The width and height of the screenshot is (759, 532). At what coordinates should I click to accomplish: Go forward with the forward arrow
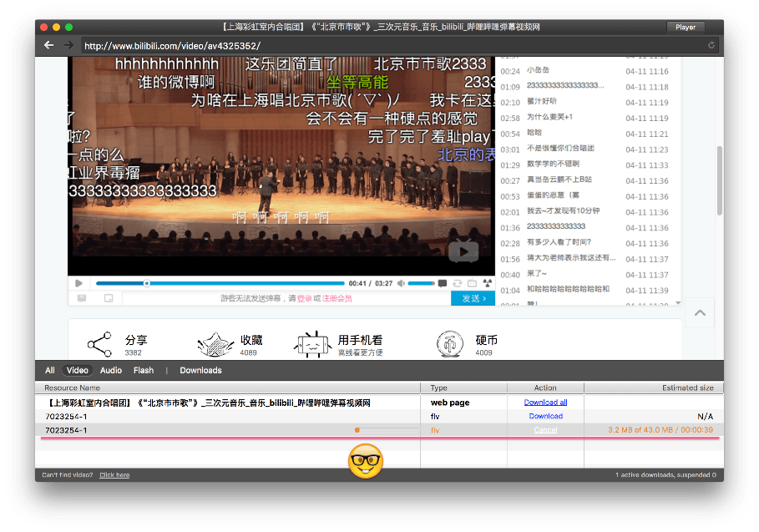click(x=68, y=45)
